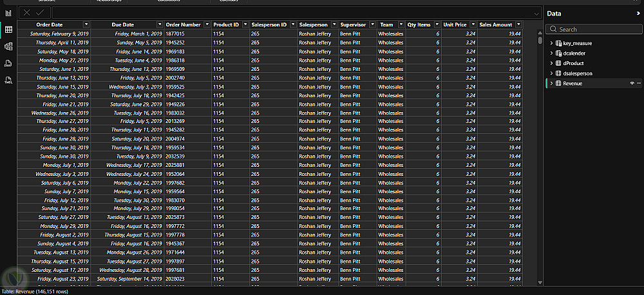Click the vertical scrollbar thumb of the table
Screen dimensions: 644x295
click(540, 41)
